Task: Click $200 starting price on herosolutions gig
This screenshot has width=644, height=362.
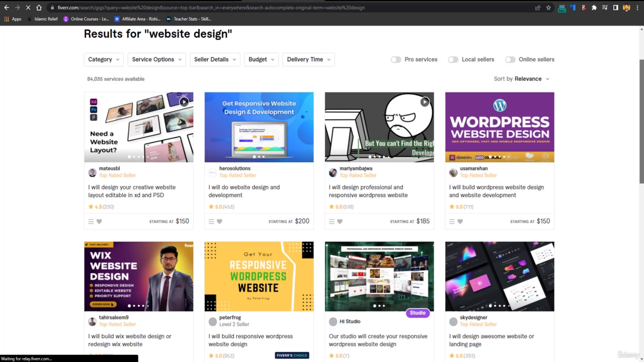Action: click(302, 221)
